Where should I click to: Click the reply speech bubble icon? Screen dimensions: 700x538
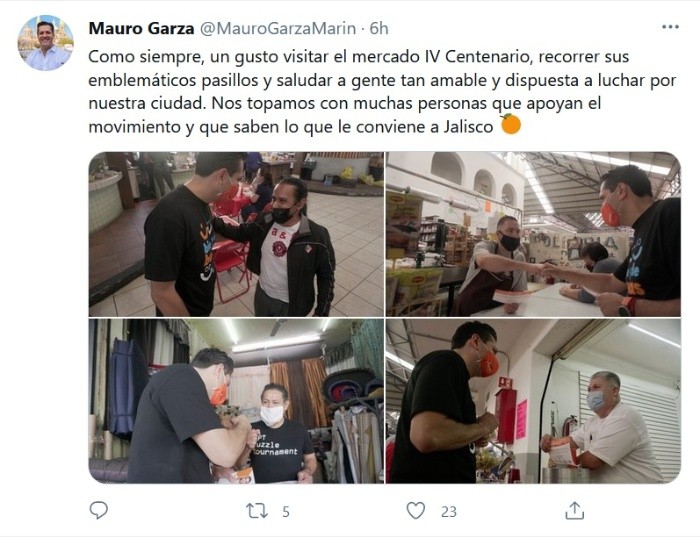click(99, 510)
